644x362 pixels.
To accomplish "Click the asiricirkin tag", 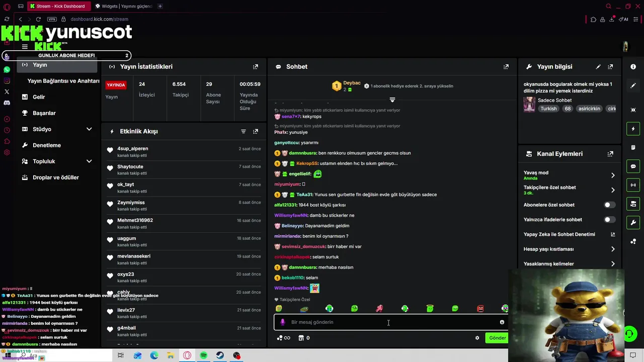I will (589, 109).
